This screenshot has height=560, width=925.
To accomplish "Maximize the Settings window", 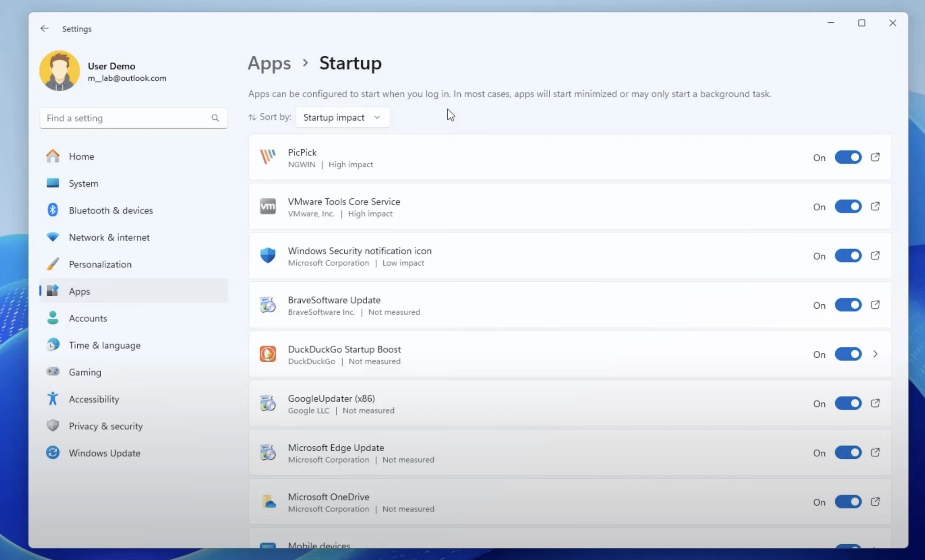I will pyautogui.click(x=861, y=23).
